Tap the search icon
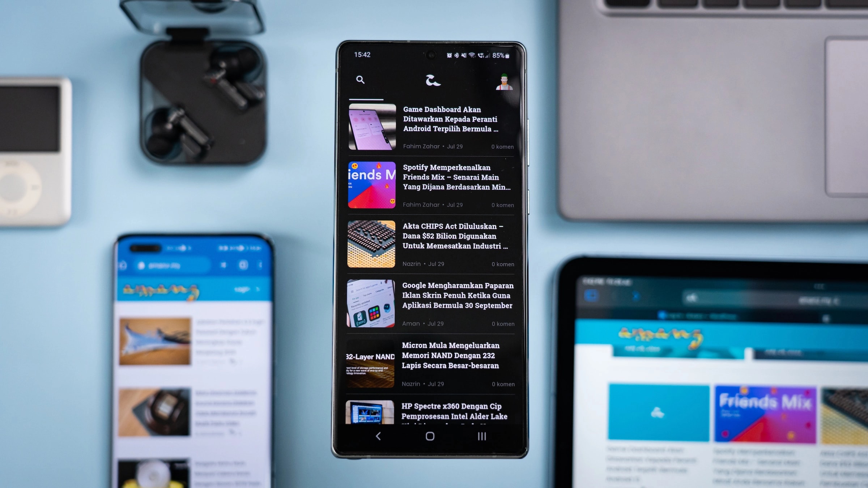The width and height of the screenshot is (868, 488). point(361,80)
